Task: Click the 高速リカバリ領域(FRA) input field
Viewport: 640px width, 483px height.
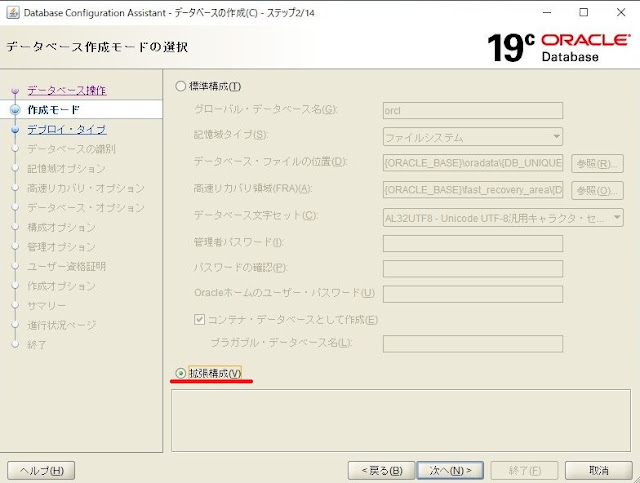Action: [473, 190]
